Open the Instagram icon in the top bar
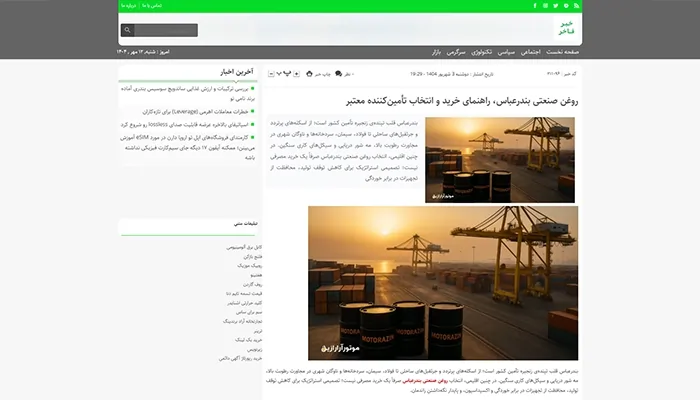 (545, 6)
